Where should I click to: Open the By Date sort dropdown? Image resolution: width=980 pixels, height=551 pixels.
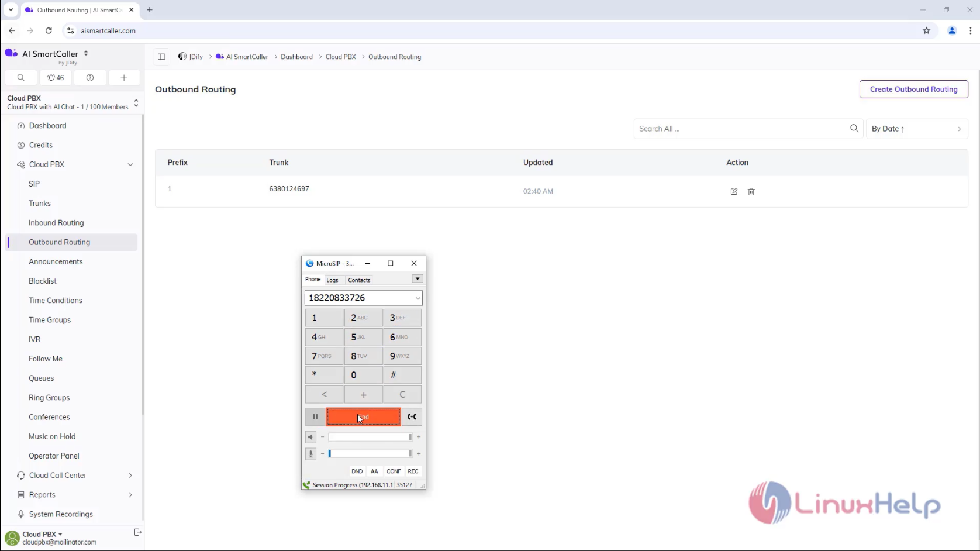[916, 129]
